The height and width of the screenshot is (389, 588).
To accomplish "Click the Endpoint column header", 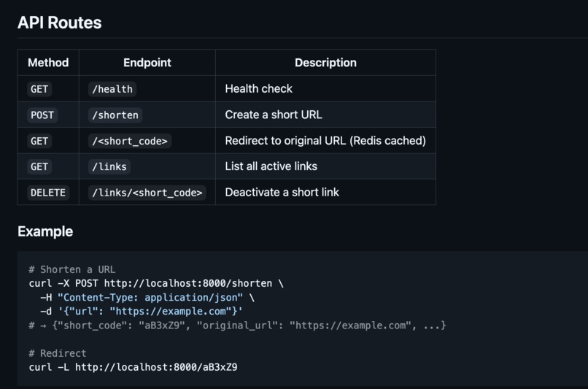I will coord(147,63).
